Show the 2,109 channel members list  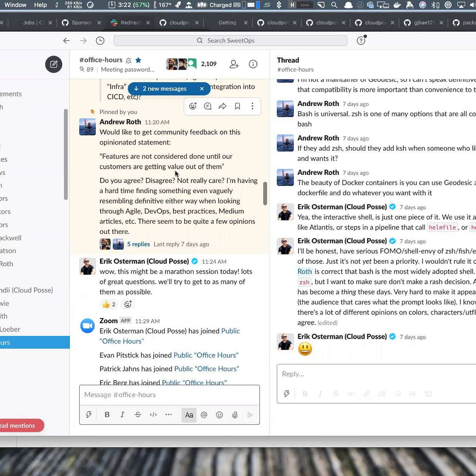tap(191, 64)
